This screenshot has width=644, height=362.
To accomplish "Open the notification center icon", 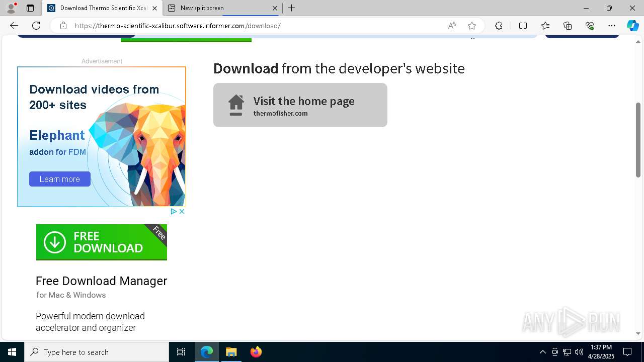I will coord(627,352).
